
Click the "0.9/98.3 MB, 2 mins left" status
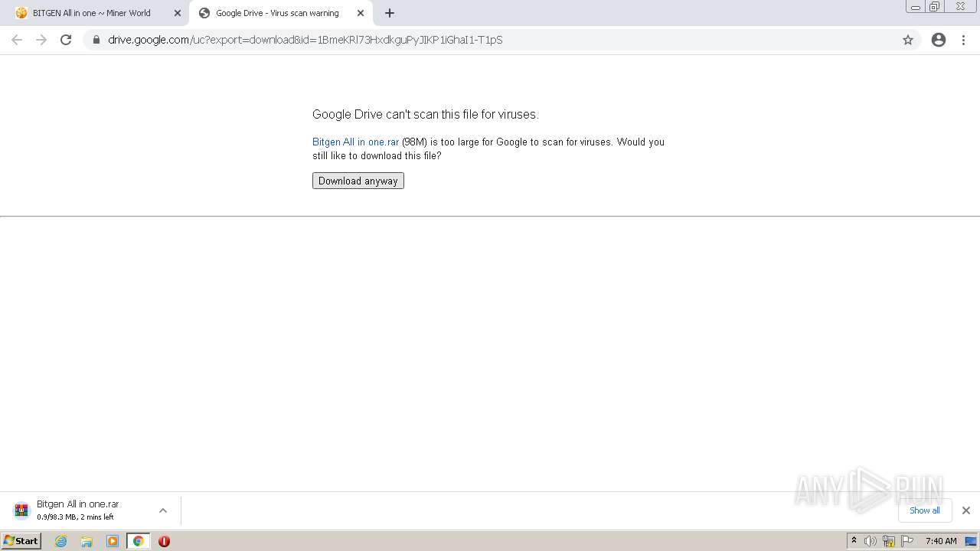(75, 517)
